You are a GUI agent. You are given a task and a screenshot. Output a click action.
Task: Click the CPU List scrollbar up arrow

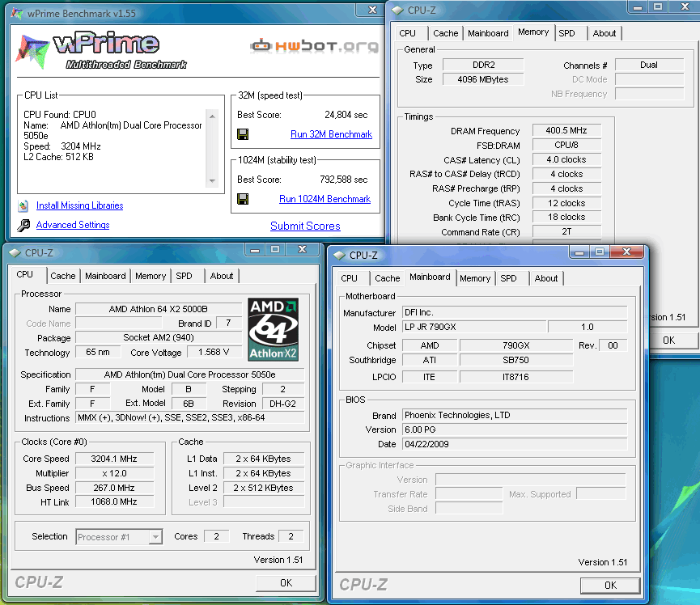(213, 116)
